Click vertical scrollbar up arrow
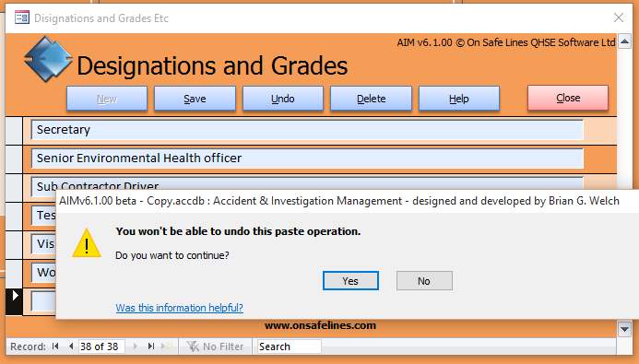This screenshot has height=364, width=639. coord(625,41)
